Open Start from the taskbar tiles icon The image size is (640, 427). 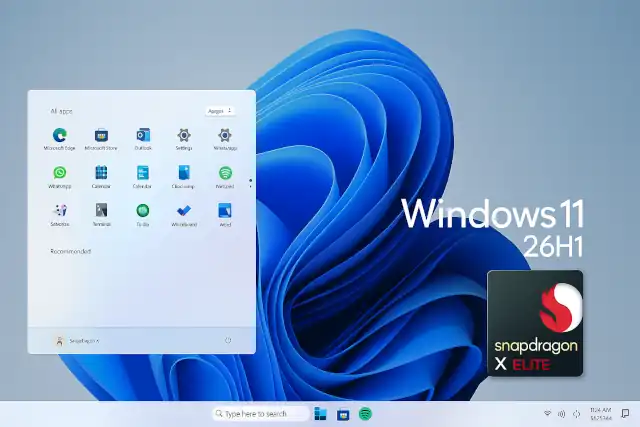[320, 414]
